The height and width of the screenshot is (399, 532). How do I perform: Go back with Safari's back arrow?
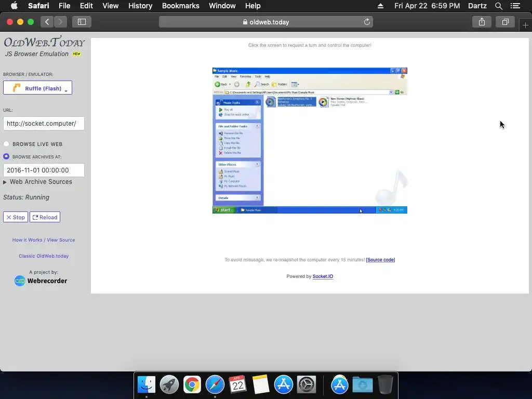47,22
